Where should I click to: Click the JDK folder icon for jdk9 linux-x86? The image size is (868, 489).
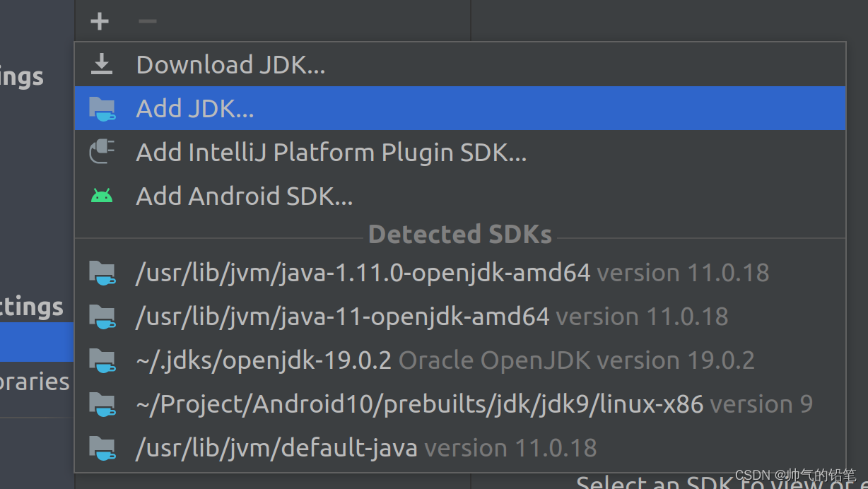[102, 403]
